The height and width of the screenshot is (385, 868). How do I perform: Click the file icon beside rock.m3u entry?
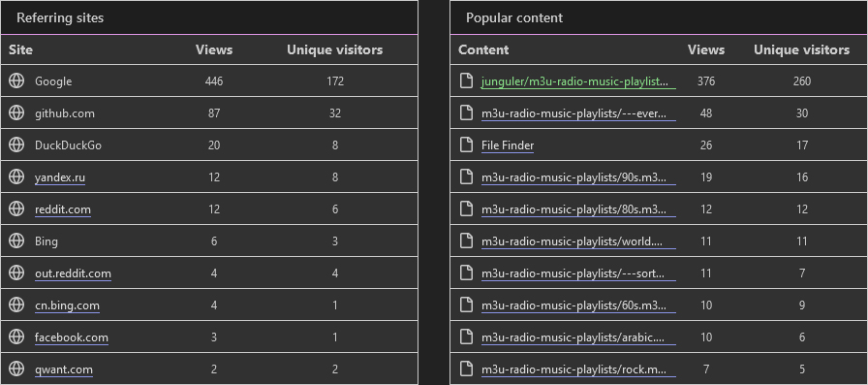click(467, 369)
